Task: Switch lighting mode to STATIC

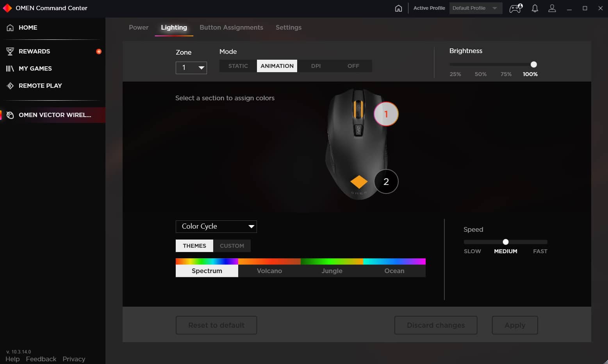Action: point(238,66)
